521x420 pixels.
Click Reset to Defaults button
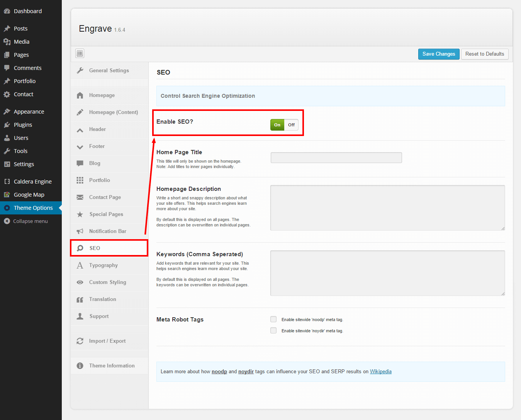[484, 54]
